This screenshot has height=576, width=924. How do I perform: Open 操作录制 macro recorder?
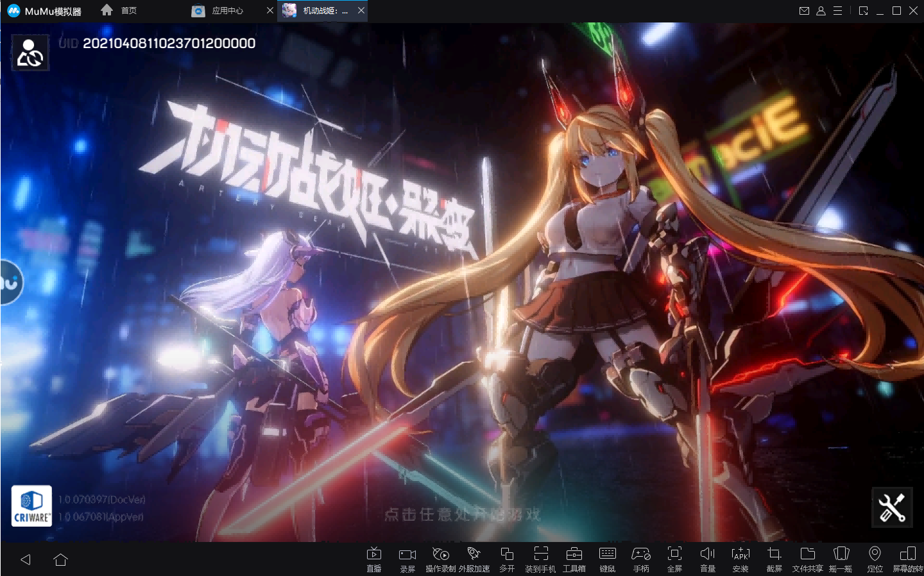pos(441,559)
